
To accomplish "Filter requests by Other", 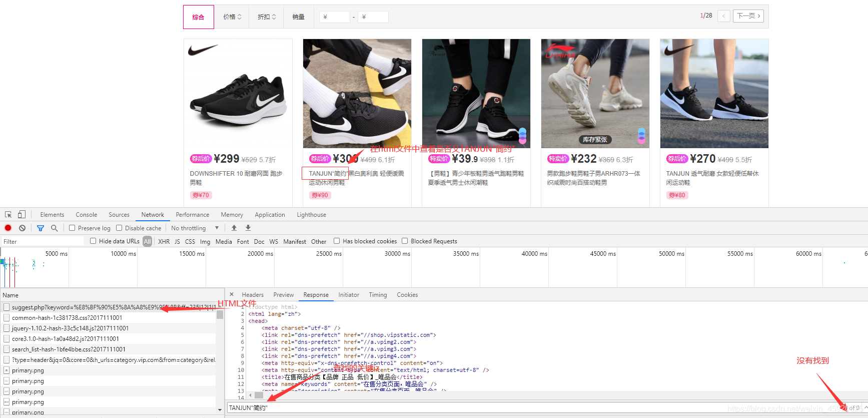I will click(x=319, y=241).
